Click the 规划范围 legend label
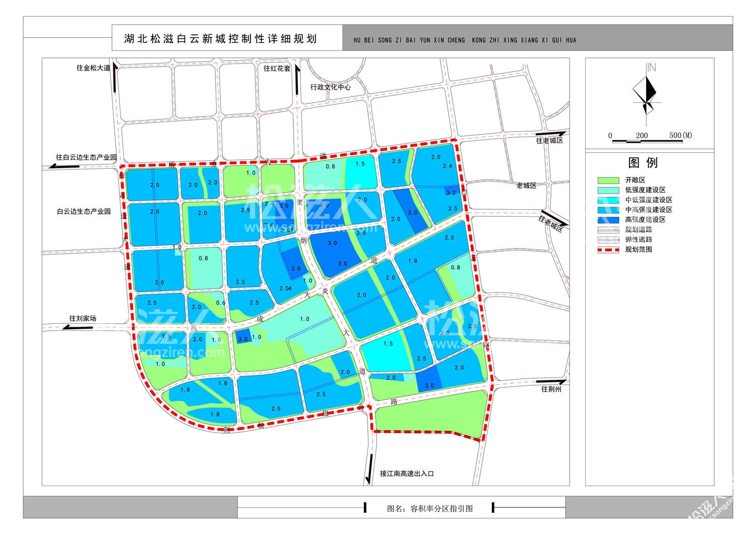 (x=639, y=249)
